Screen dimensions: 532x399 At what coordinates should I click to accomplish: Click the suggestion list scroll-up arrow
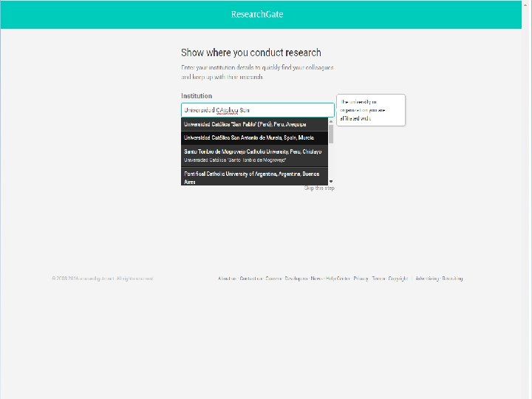click(331, 121)
